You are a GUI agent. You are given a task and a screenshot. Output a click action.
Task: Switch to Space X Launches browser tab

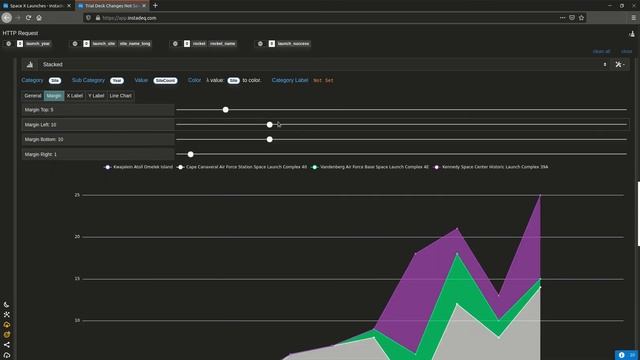pos(36,6)
